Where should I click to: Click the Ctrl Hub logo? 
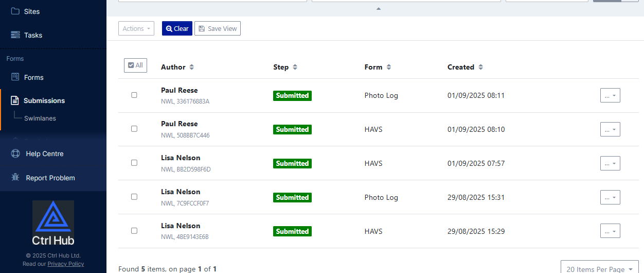(53, 223)
